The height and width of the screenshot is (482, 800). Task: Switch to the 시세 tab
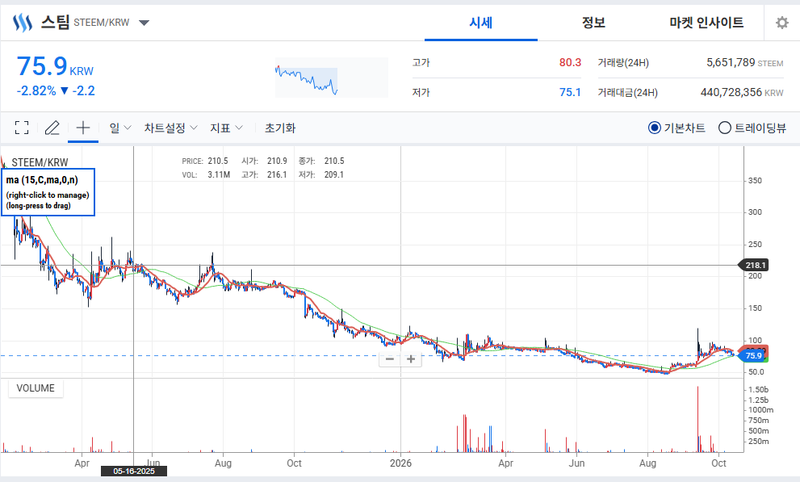pyautogui.click(x=481, y=22)
